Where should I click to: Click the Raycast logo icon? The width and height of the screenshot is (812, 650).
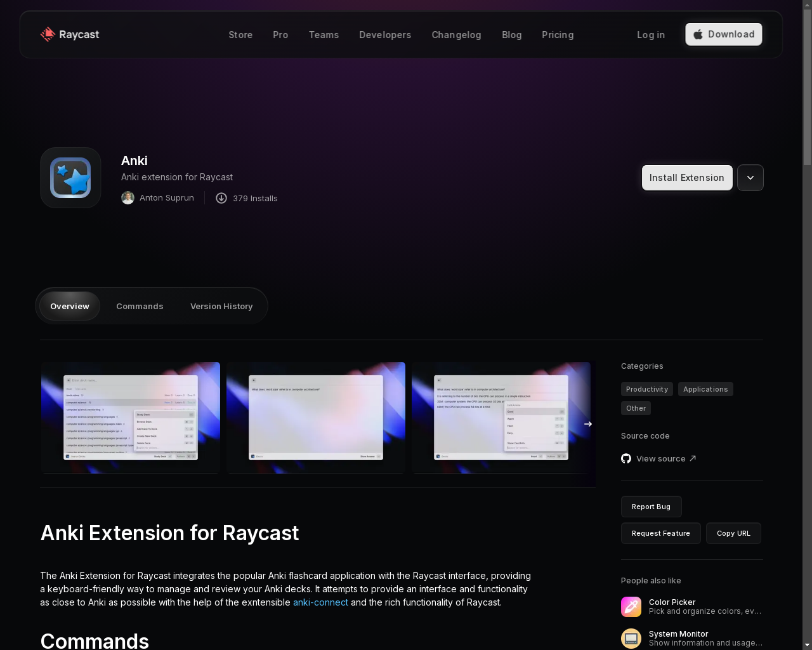[x=48, y=34]
